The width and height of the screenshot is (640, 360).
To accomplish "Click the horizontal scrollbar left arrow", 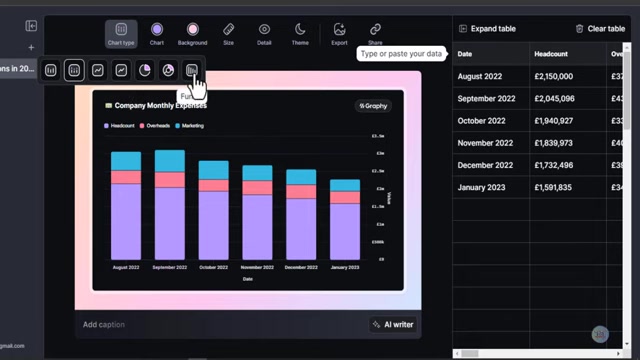I will [x=457, y=353].
